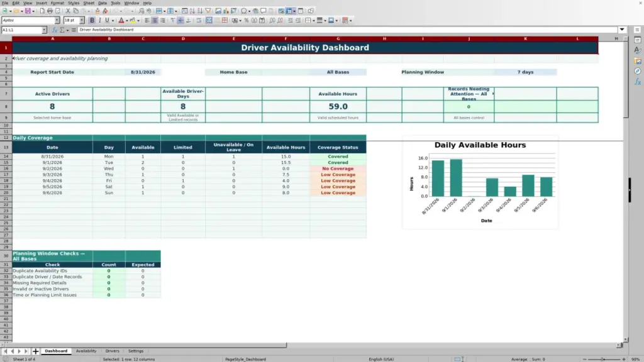Open the File menu

[5, 3]
